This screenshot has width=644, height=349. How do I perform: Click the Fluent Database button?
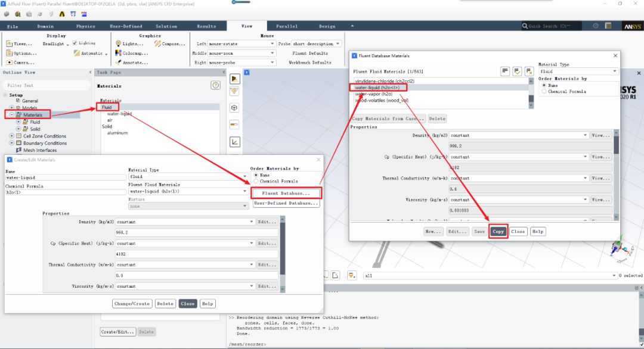[x=286, y=193]
